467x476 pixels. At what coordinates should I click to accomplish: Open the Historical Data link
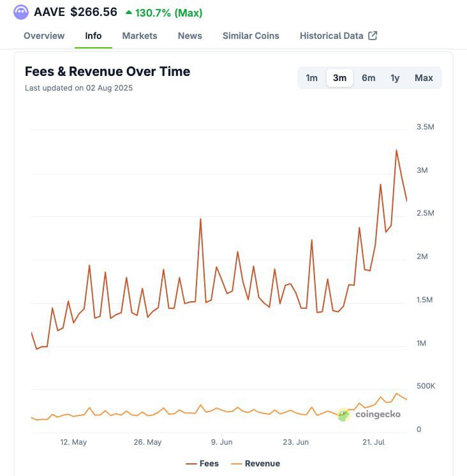(332, 36)
